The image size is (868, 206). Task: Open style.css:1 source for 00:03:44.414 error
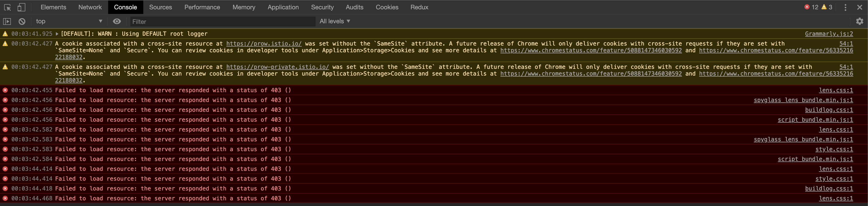[834, 178]
